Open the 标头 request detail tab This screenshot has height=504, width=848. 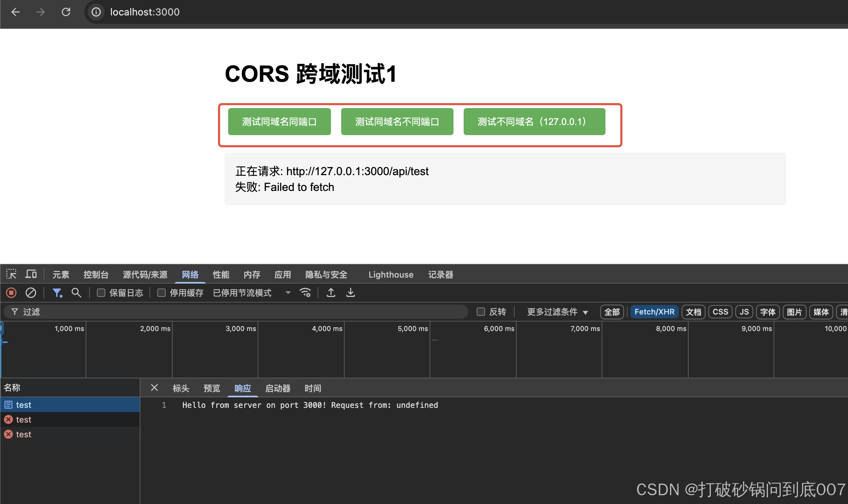[x=181, y=388]
